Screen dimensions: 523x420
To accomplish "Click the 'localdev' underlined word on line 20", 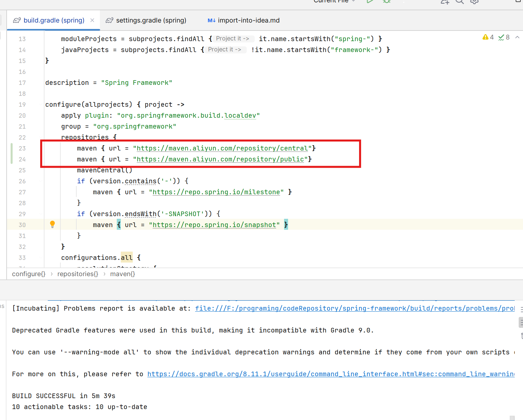I will pos(240,115).
